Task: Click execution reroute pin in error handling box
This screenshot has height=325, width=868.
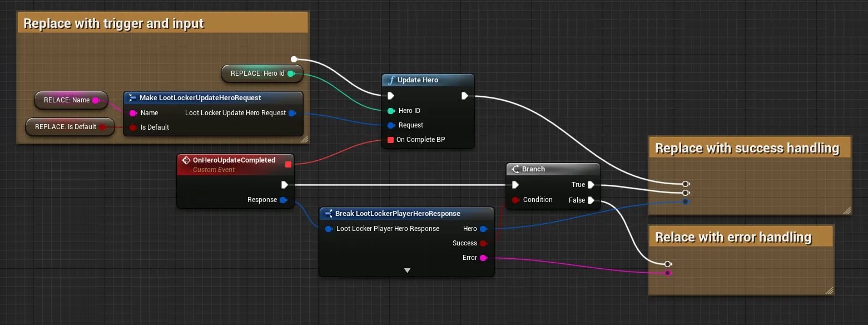Action: coord(668,264)
